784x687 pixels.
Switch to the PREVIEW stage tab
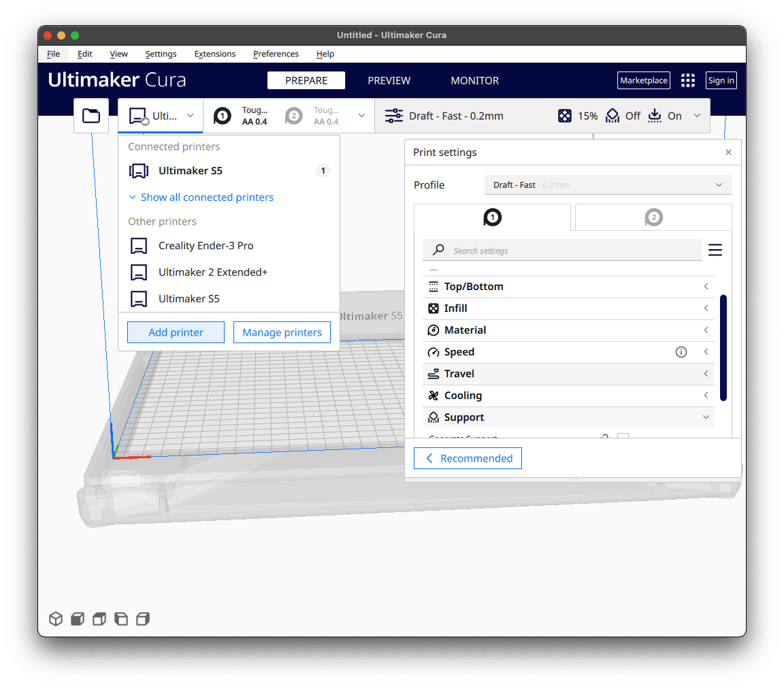[x=389, y=80]
